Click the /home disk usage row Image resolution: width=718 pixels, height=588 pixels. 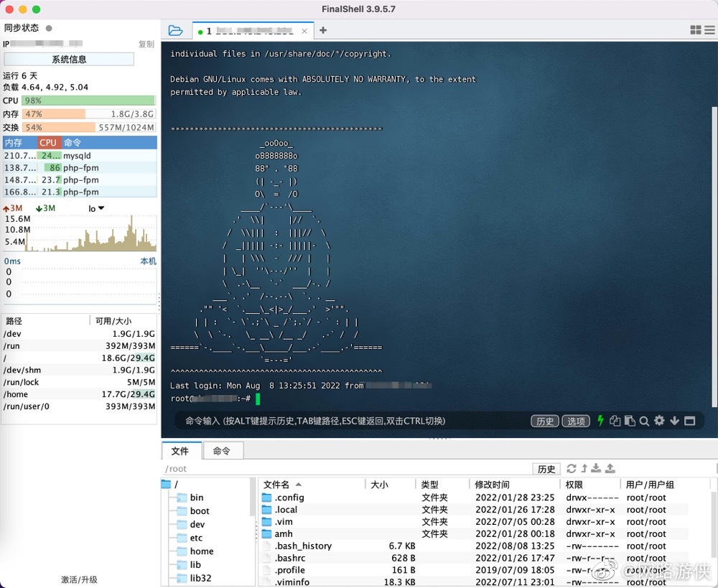tap(79, 394)
